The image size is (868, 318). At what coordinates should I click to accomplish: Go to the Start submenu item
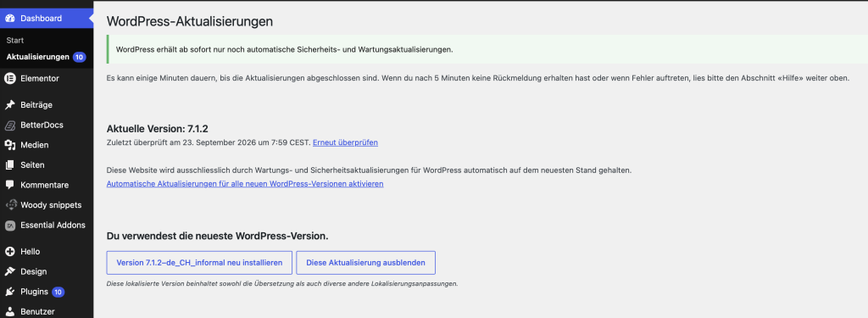(15, 41)
